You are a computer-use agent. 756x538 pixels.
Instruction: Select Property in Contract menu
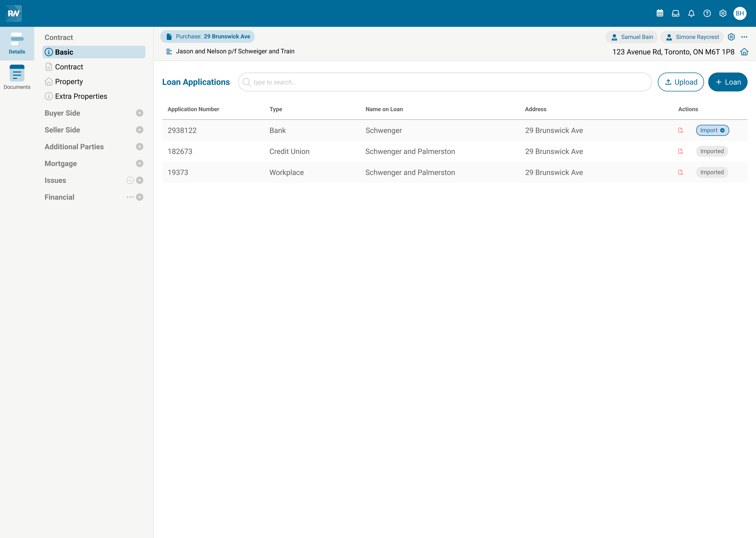coord(69,81)
